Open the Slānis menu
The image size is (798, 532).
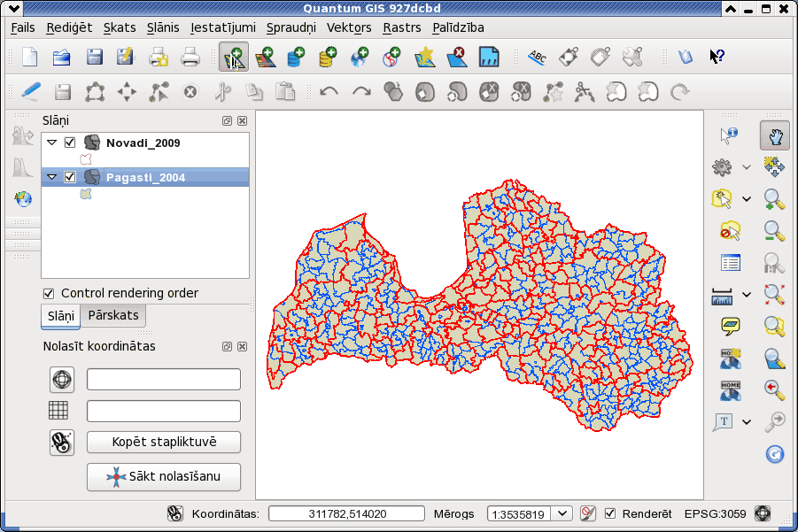(x=163, y=27)
